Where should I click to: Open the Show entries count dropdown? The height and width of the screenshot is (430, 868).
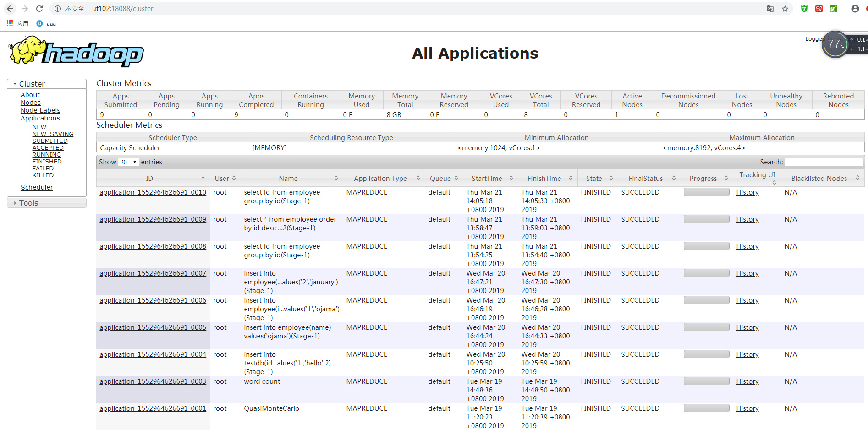[128, 162]
